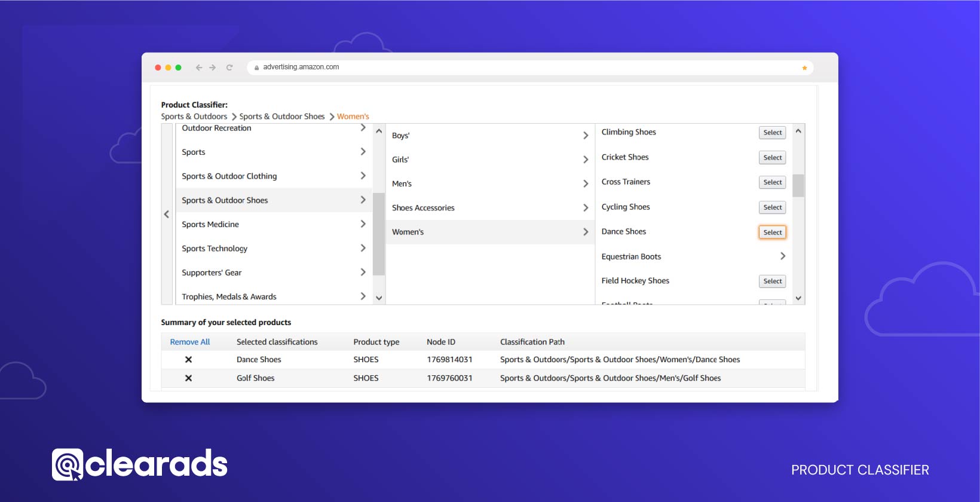
Task: Expand Trophies, Medals & Awards chevron
Action: coord(363,296)
